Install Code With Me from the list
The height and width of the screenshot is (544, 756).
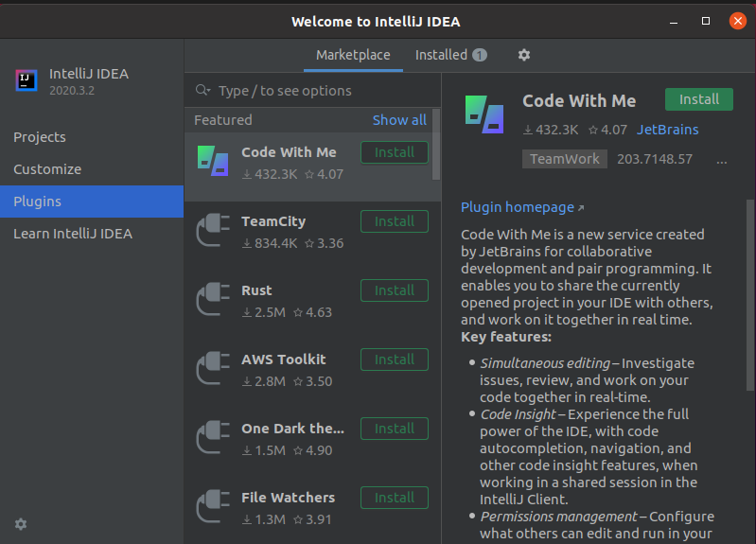(395, 152)
